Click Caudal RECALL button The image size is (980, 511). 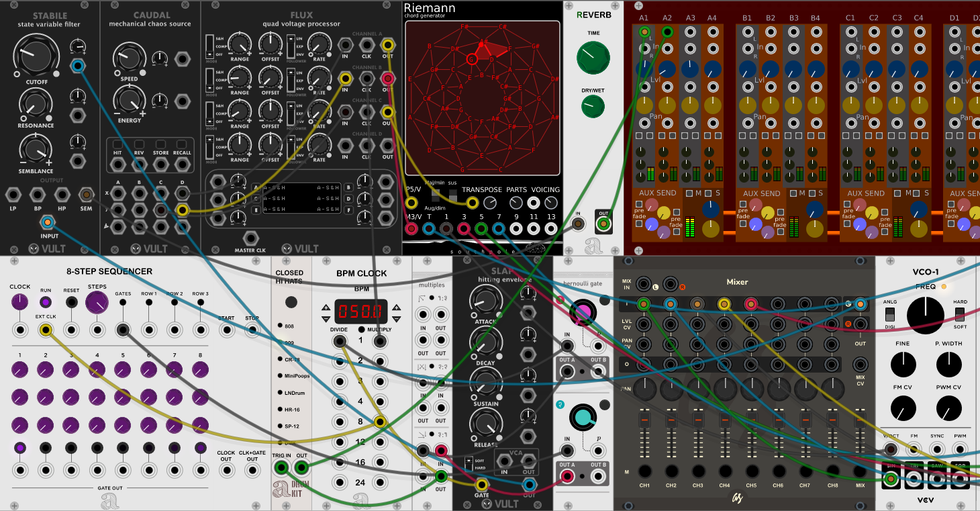click(x=183, y=144)
